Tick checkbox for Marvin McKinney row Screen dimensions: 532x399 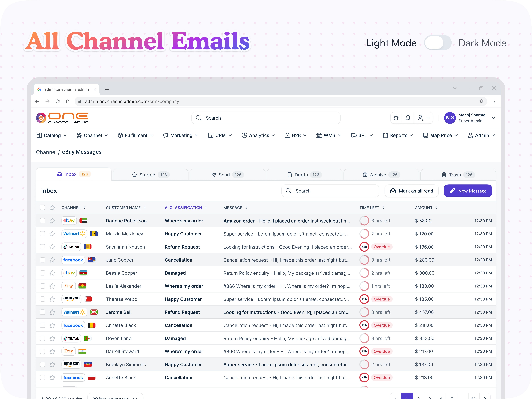pyautogui.click(x=43, y=234)
